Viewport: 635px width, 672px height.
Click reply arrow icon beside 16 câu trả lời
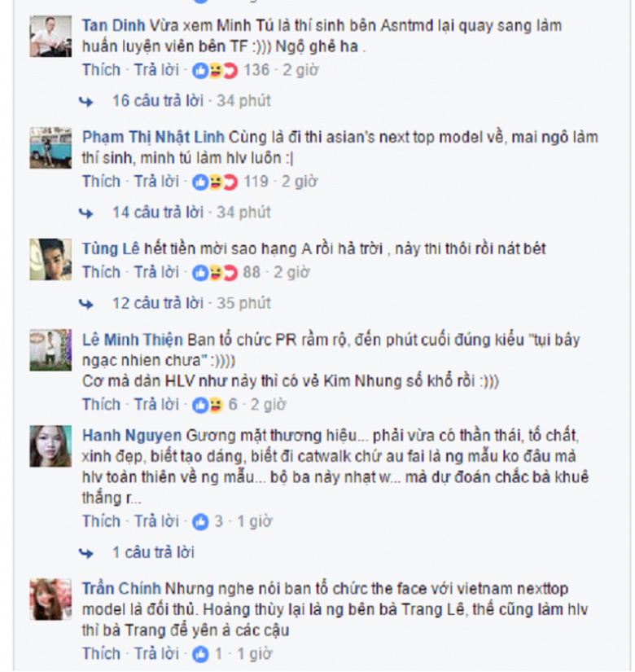(86, 102)
